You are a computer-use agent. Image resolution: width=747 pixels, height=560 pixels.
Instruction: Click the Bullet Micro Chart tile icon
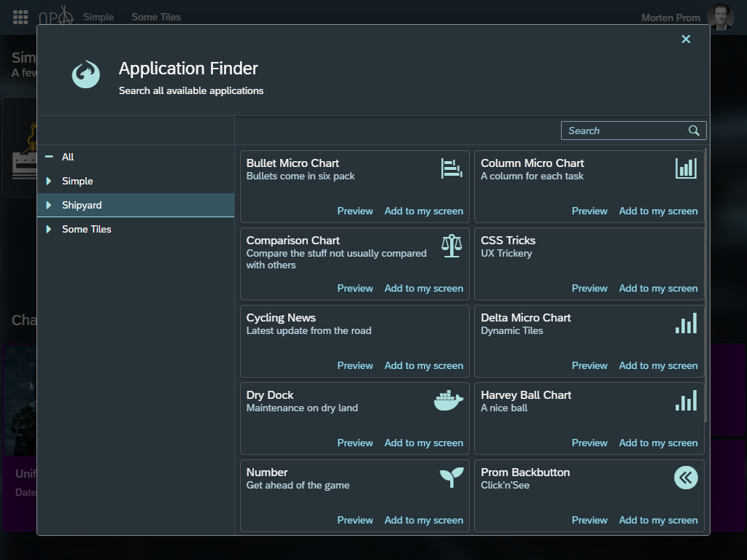click(x=452, y=168)
